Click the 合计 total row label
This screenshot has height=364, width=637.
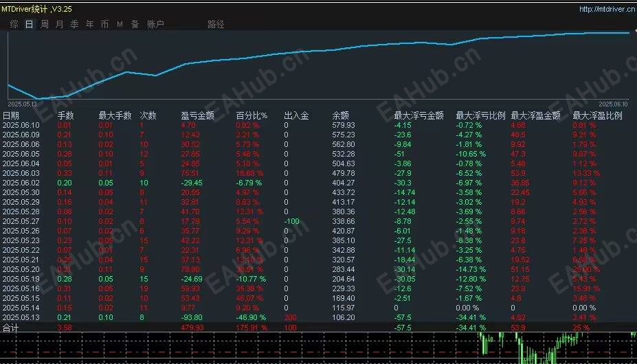tap(10, 328)
